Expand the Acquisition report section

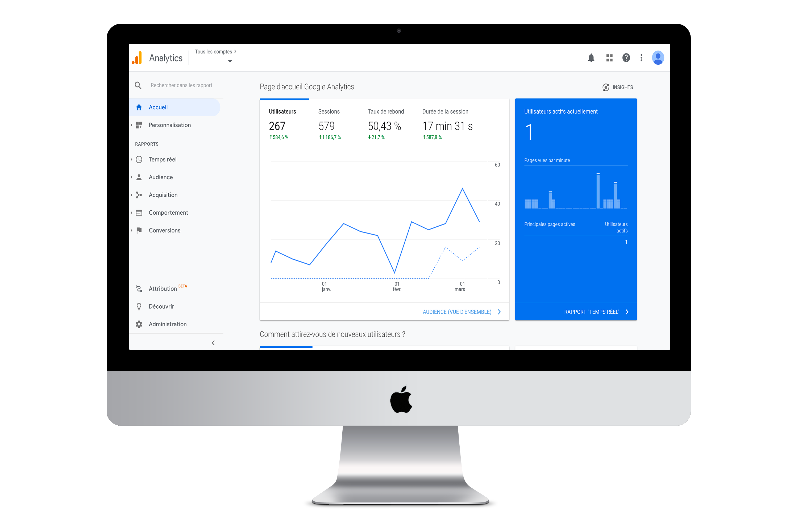163,194
